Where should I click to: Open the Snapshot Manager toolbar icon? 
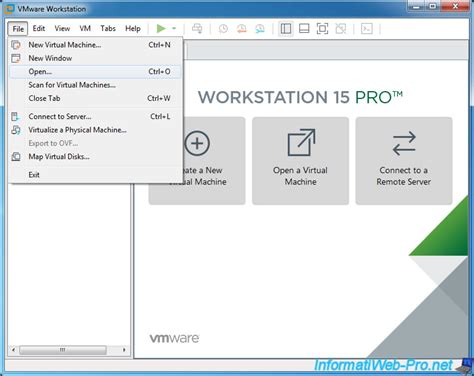(260, 29)
